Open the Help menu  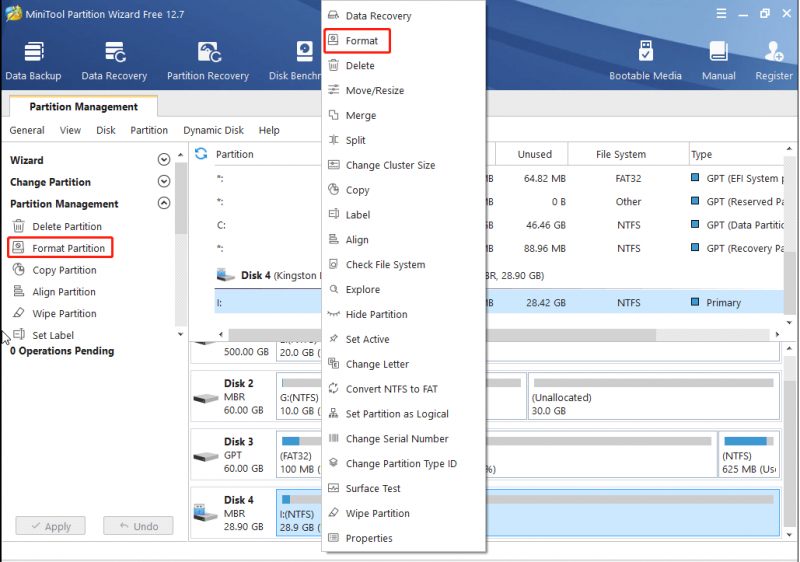(x=269, y=130)
